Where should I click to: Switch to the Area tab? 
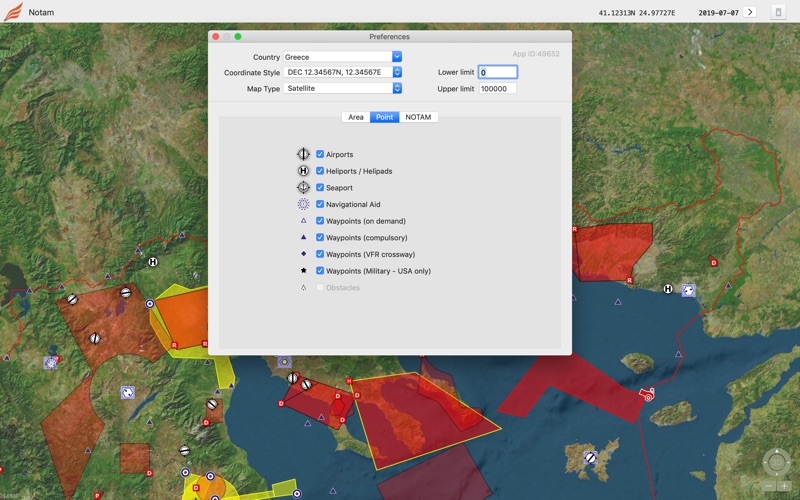pyautogui.click(x=355, y=117)
